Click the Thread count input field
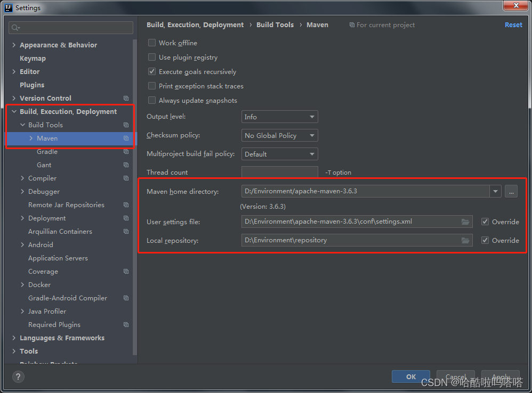The height and width of the screenshot is (393, 532). click(279, 172)
